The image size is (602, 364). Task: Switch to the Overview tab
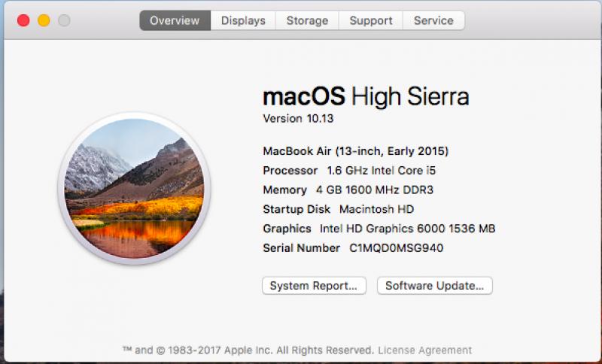click(x=175, y=20)
